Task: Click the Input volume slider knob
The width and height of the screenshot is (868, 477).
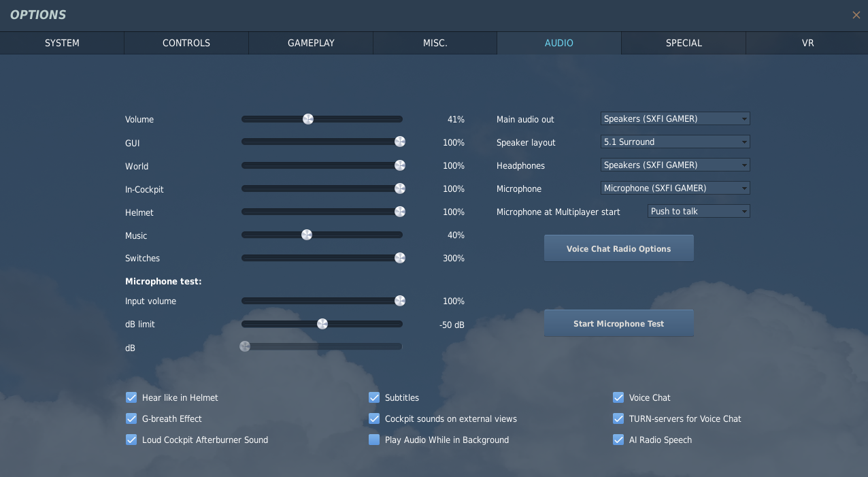Action: coord(400,301)
